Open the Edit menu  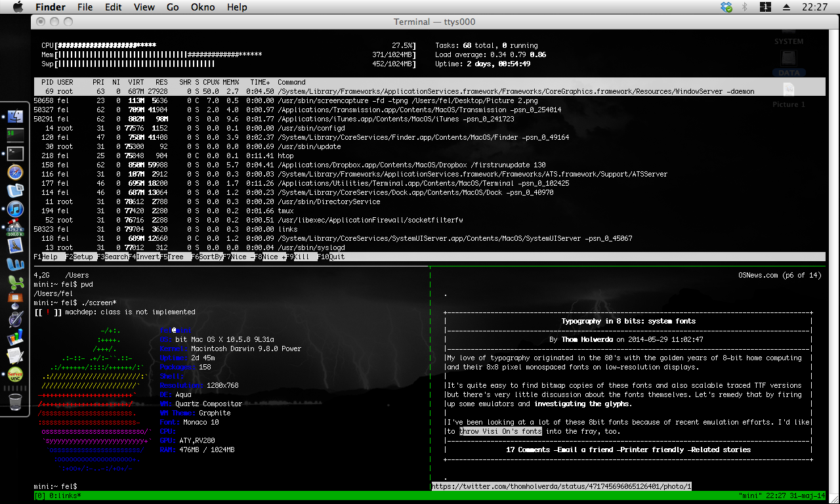[114, 7]
